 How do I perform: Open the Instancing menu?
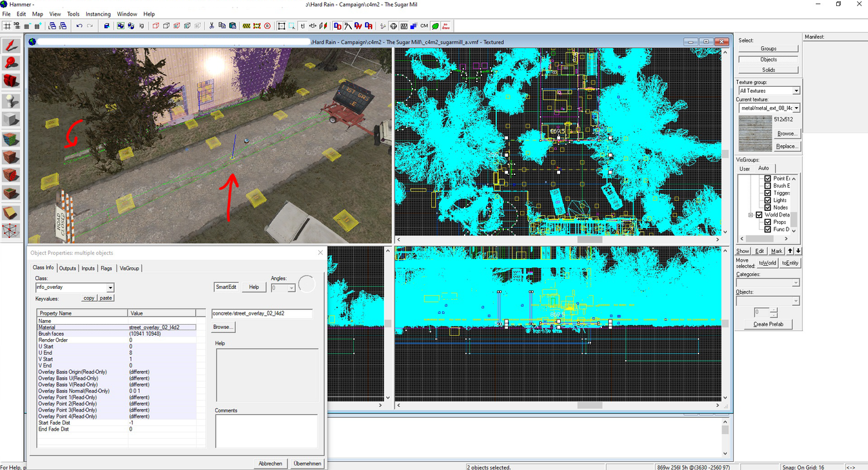[x=98, y=14]
